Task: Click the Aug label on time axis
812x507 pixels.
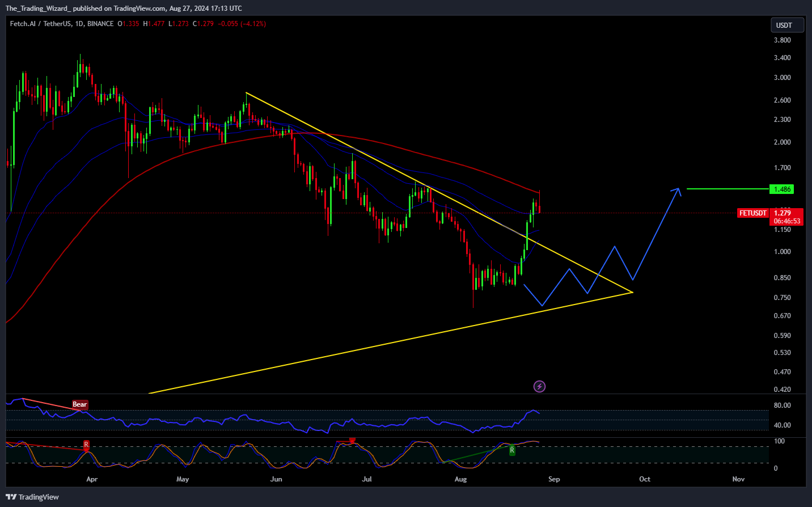Action: [461, 479]
